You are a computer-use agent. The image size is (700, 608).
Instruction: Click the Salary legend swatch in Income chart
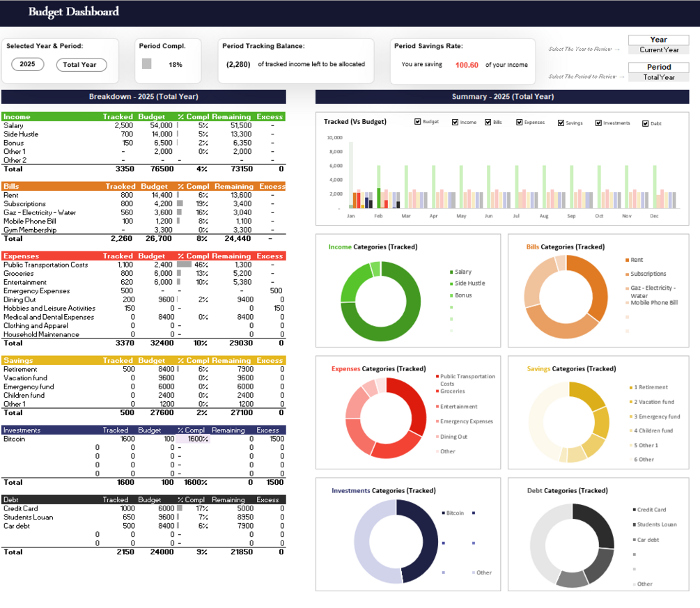[451, 272]
